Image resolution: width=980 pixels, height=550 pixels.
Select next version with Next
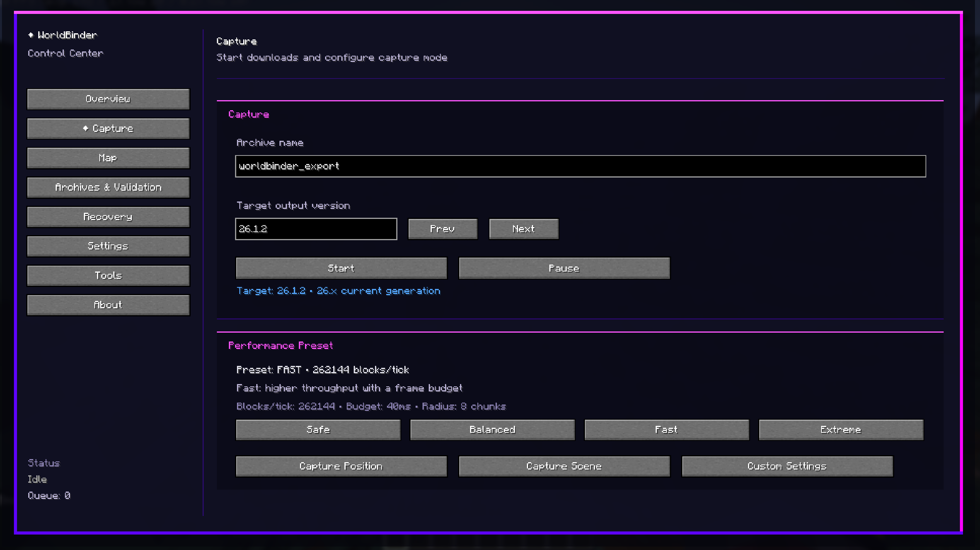[x=523, y=229]
